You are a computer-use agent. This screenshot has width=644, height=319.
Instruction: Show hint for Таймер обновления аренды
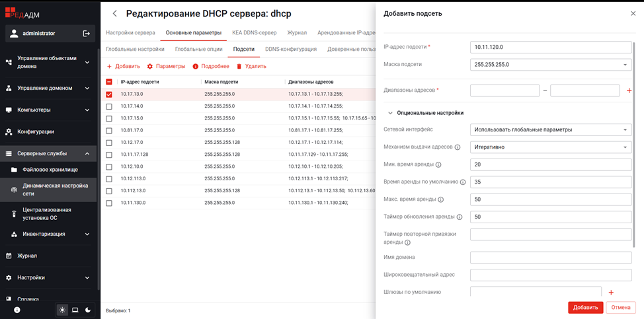(460, 217)
